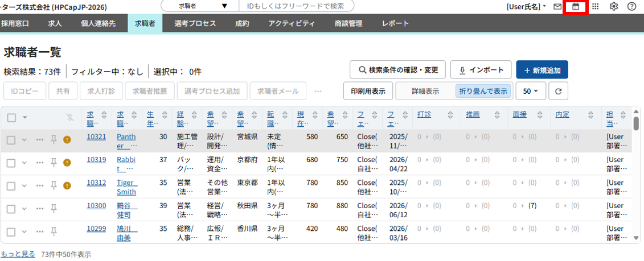
Task: Switch to the 選考プロセス tab
Action: click(x=195, y=24)
